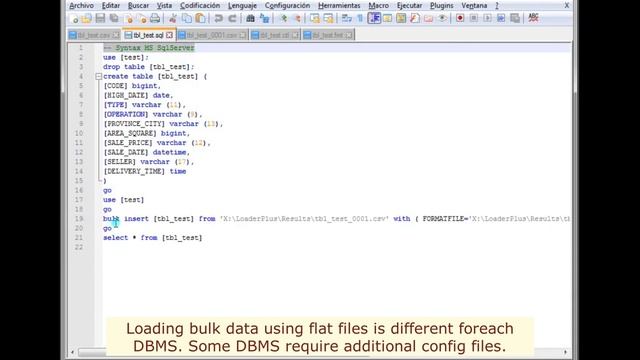Click the Open file toolbar icon

(87, 18)
